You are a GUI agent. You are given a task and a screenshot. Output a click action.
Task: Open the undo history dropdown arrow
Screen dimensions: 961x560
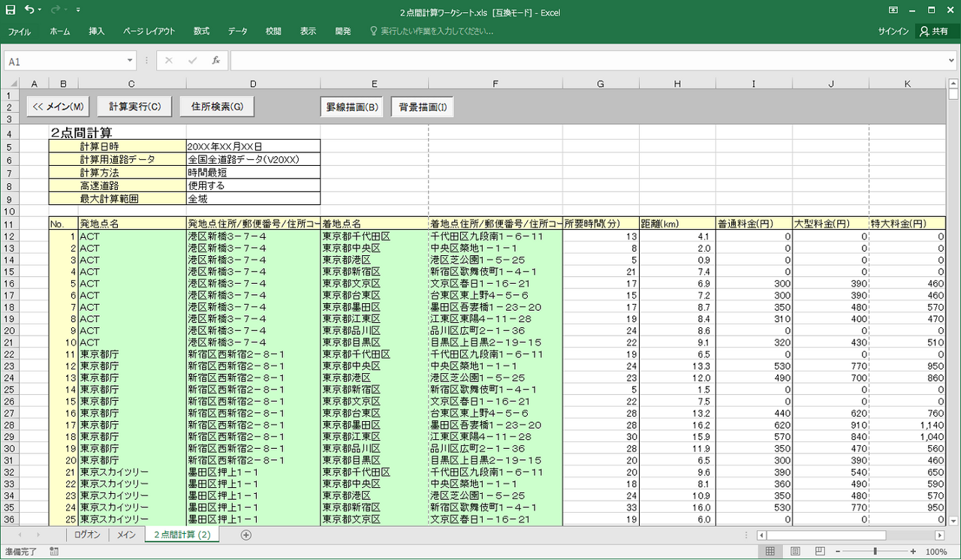pos(40,11)
